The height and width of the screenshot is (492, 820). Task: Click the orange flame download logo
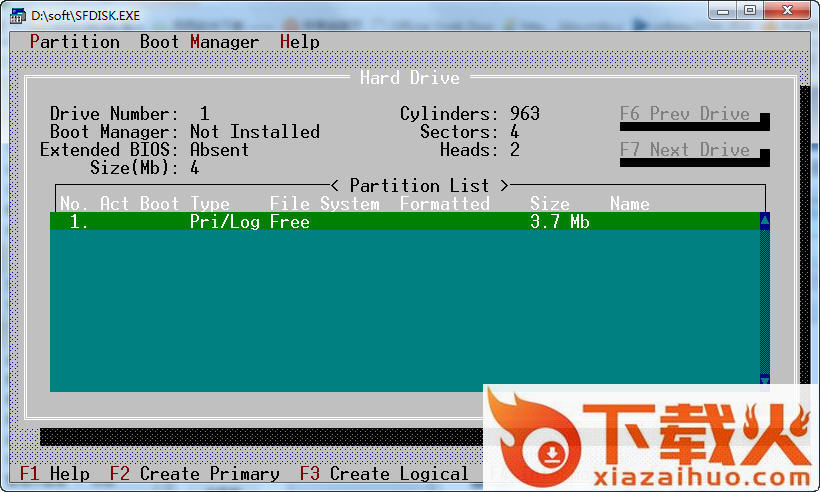point(533,436)
